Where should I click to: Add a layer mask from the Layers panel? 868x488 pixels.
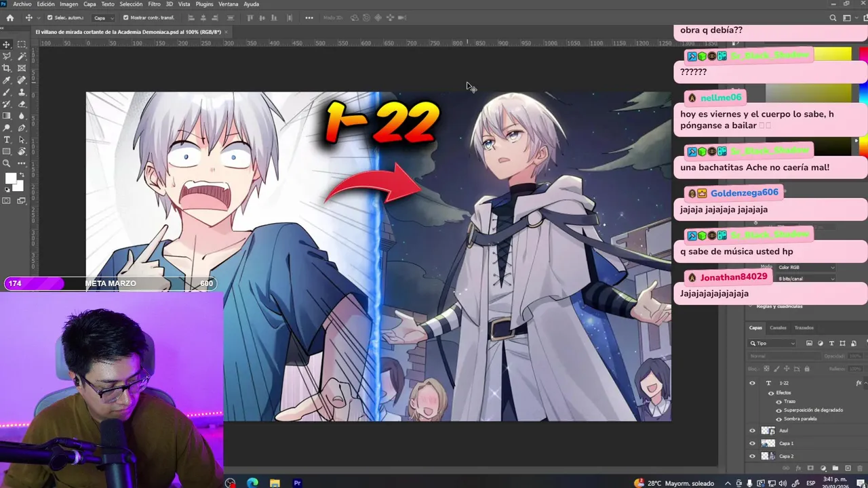coord(810,468)
